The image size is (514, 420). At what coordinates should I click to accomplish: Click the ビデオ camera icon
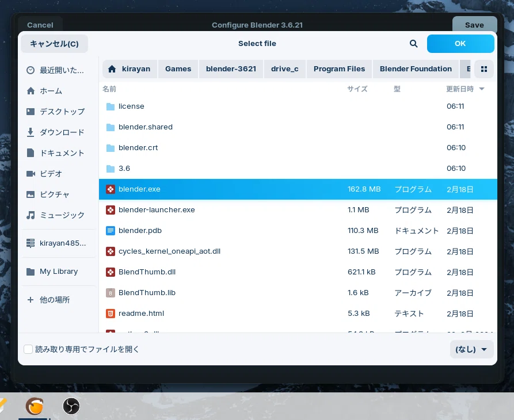[31, 174]
